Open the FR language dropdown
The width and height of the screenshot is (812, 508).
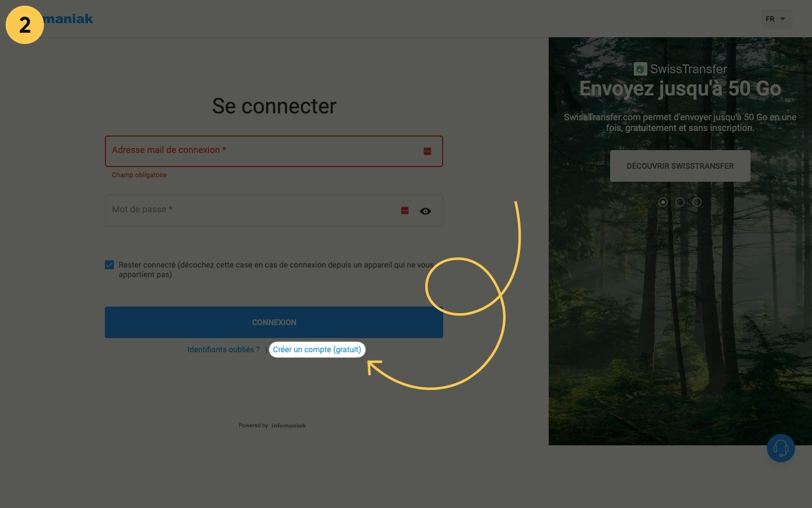coord(776,19)
